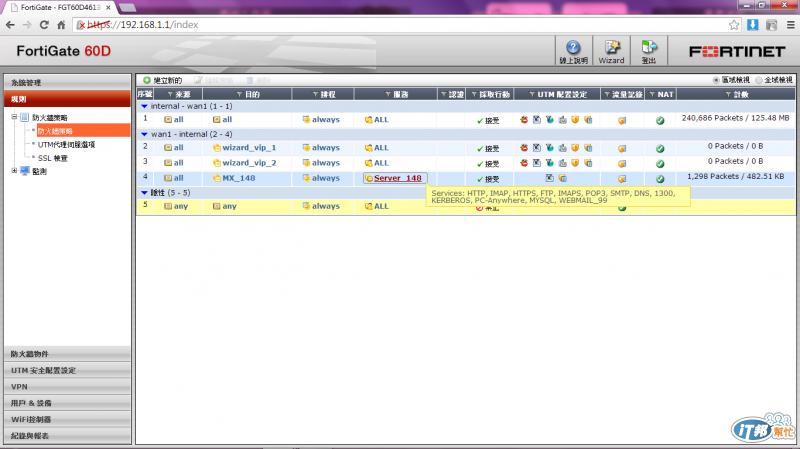Launch the Wizard from the header

tap(611, 51)
